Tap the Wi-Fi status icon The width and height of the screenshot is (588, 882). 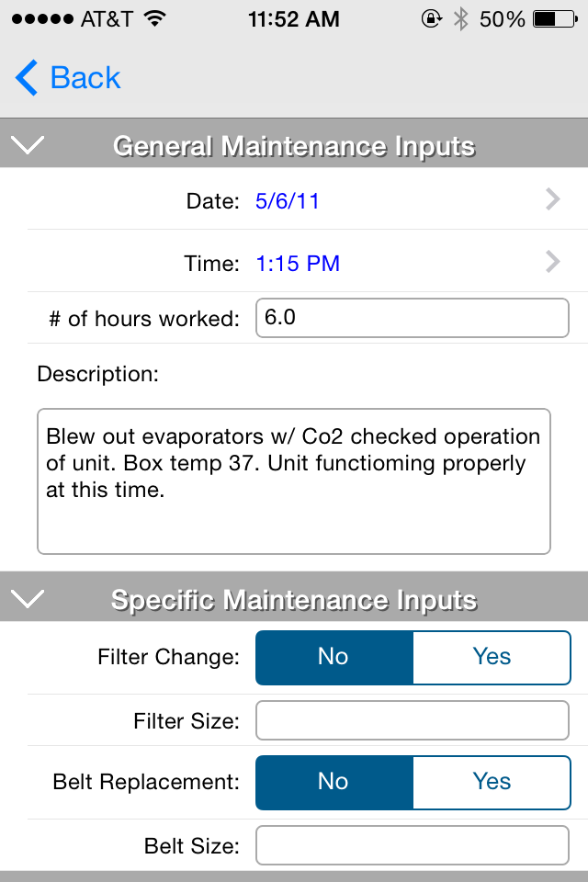(154, 18)
